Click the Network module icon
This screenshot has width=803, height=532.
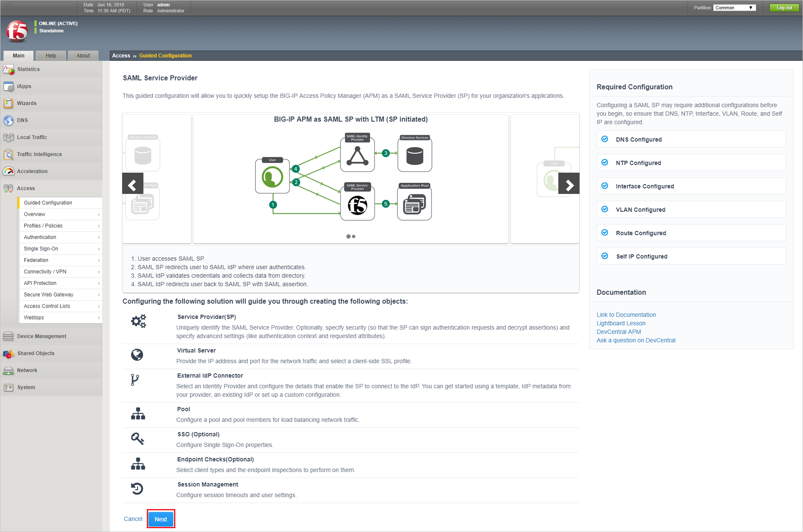[9, 370]
